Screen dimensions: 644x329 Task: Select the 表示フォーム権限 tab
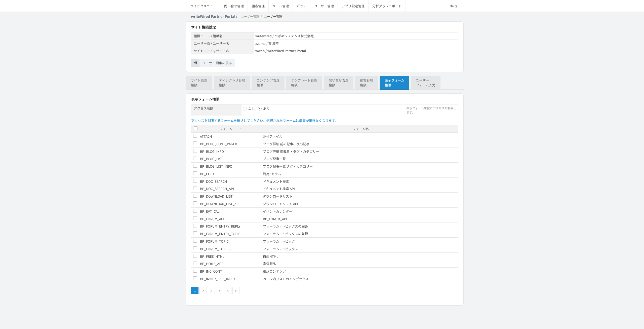pyautogui.click(x=394, y=83)
